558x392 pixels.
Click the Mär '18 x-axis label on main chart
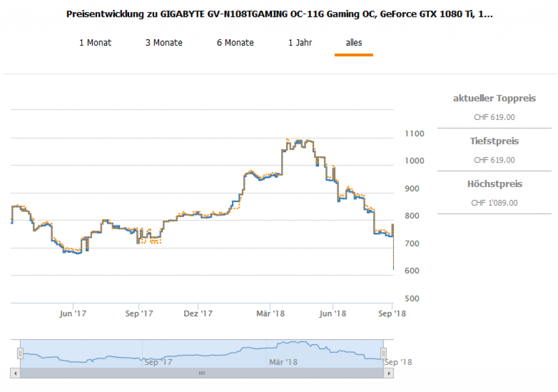click(271, 313)
